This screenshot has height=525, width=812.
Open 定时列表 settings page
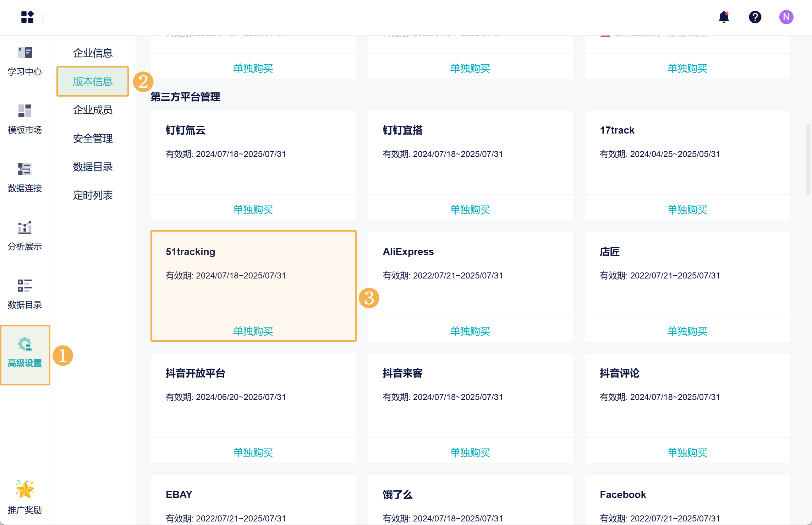93,195
